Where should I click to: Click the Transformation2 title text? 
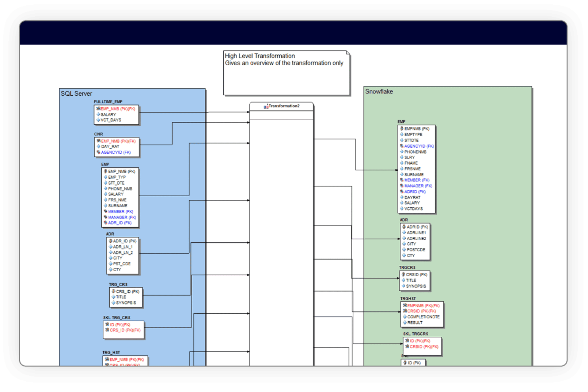(284, 106)
